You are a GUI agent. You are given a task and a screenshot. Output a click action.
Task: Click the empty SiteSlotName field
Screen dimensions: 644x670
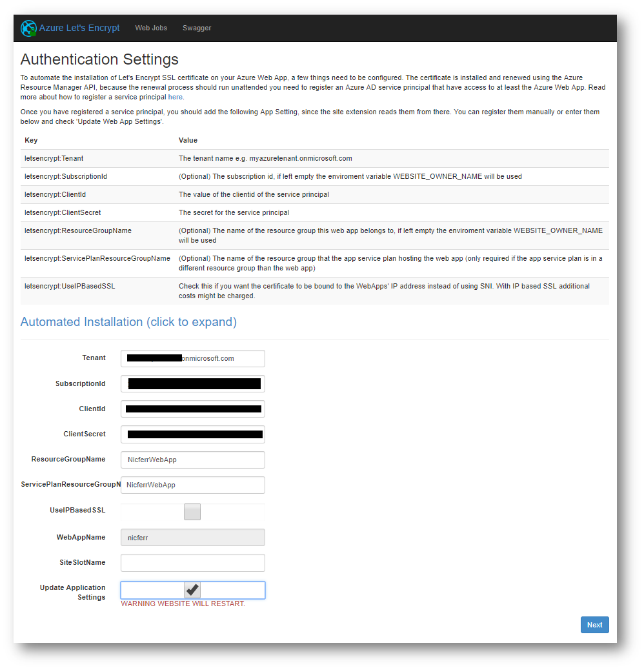coord(193,563)
